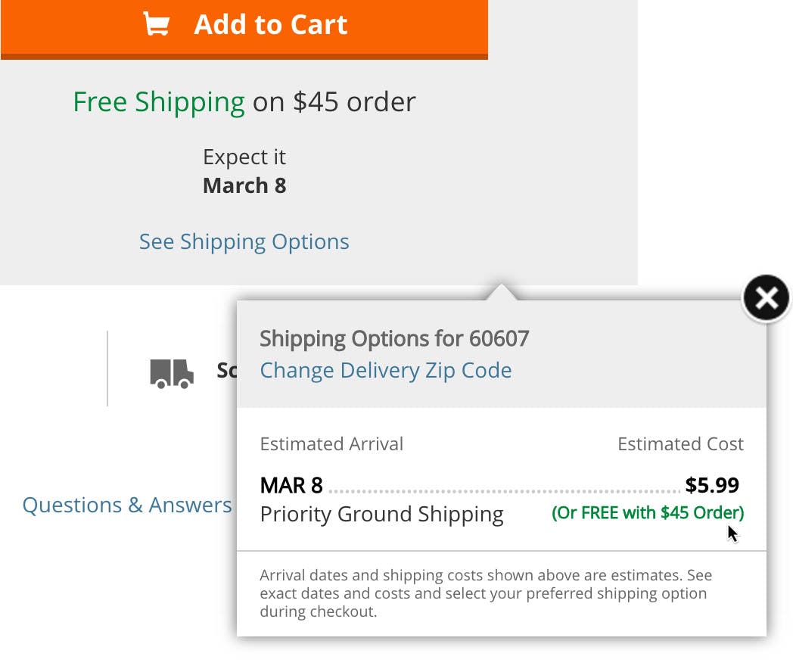Click the Or FREE with $45 Order note

[x=648, y=513]
